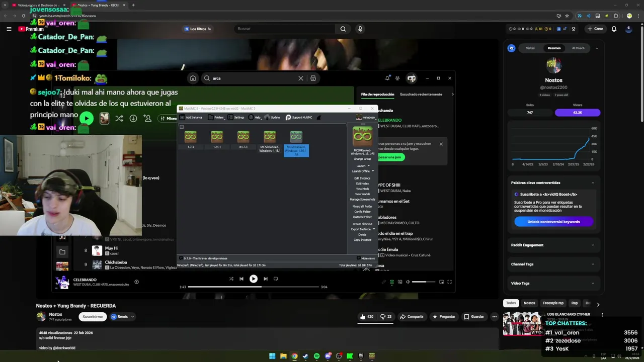Viewport: 644px width, 362px height.
Task: Click Edit Notes in MultiMC
Action: click(362, 184)
